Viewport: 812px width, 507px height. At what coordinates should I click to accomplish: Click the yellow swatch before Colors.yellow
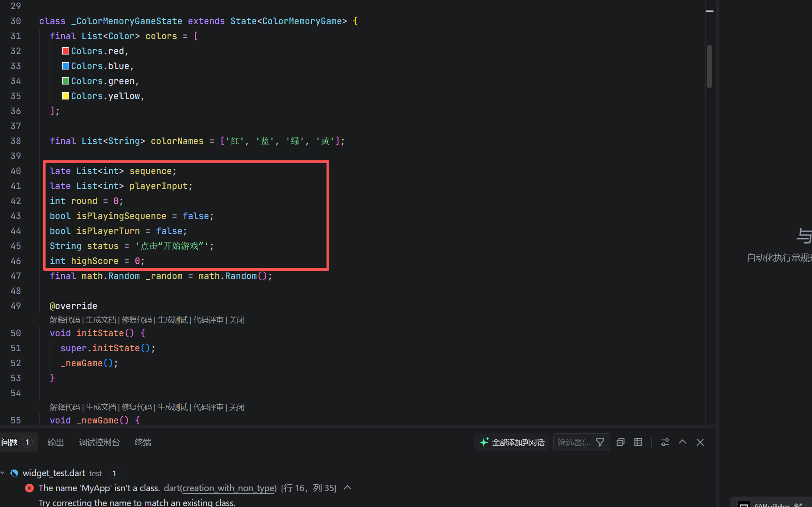(x=65, y=96)
